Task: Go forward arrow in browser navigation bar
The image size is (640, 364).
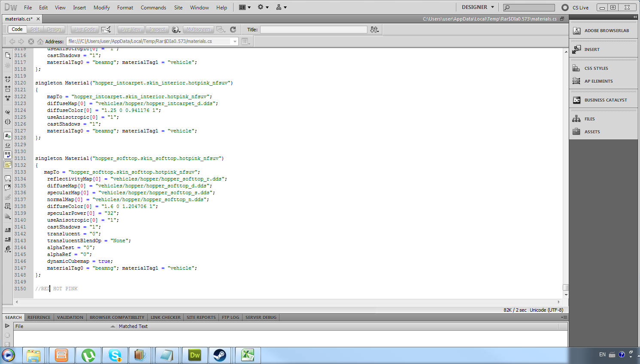Action: [x=21, y=42]
